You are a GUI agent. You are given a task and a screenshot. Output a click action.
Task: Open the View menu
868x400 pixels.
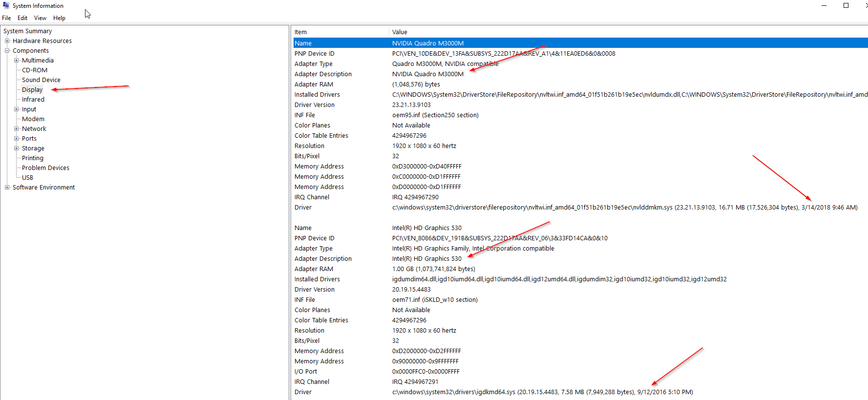click(40, 18)
